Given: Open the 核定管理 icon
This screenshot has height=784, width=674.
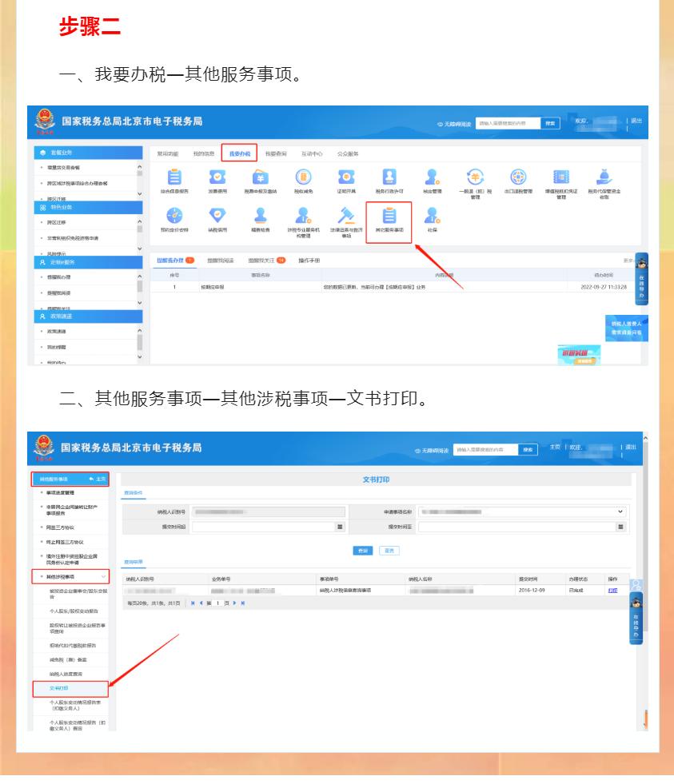Looking at the screenshot, I should tap(430, 177).
